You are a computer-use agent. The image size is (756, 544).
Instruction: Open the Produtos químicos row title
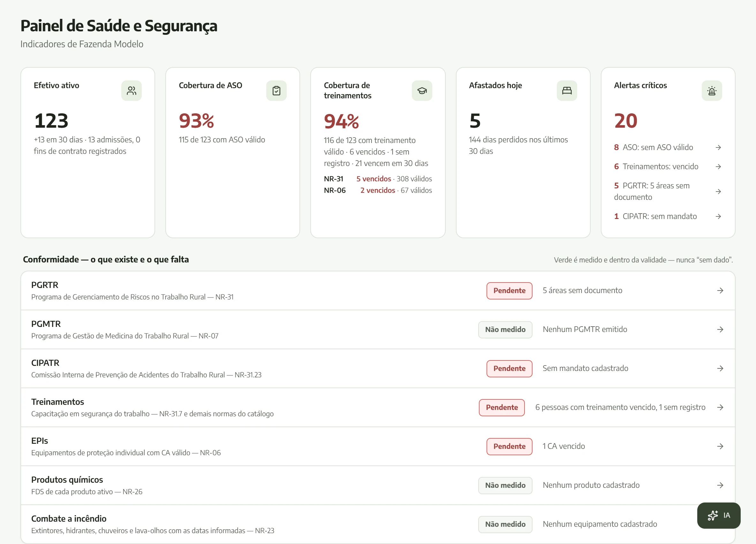coord(67,480)
